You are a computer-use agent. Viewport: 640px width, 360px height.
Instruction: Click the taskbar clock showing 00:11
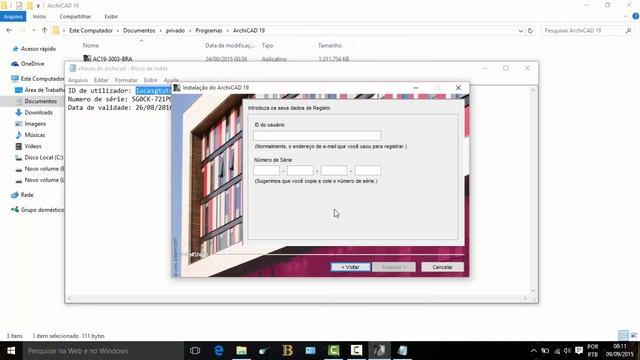tap(619, 351)
